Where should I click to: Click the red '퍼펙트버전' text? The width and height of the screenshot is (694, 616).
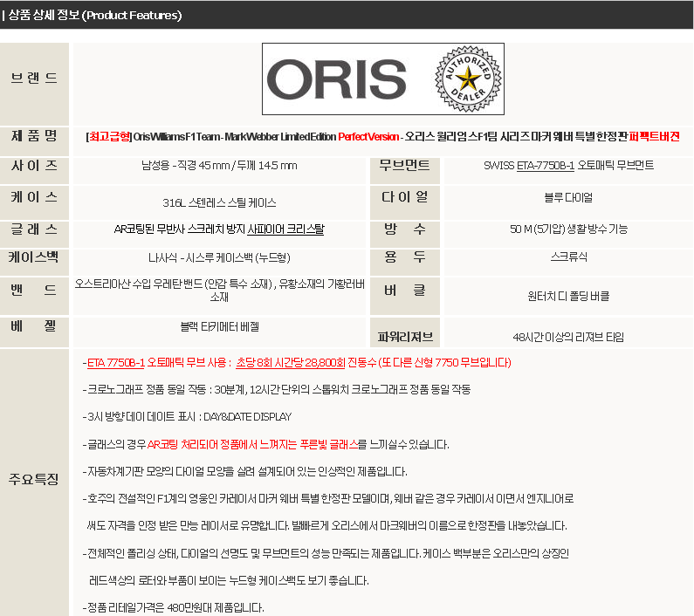point(654,137)
